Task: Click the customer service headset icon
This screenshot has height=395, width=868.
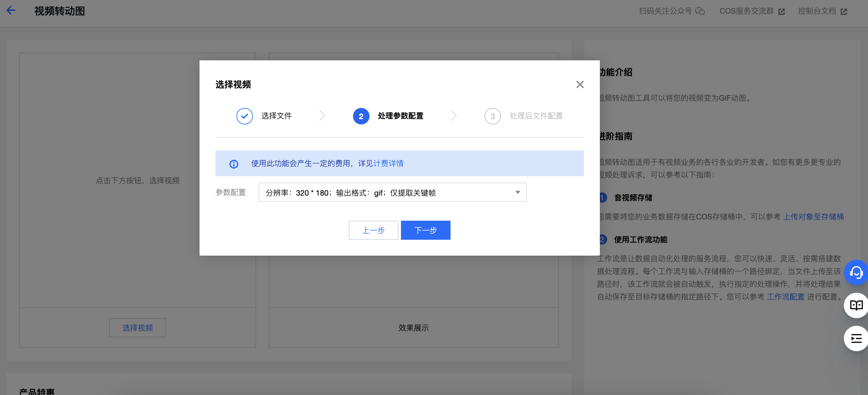Action: 856,272
